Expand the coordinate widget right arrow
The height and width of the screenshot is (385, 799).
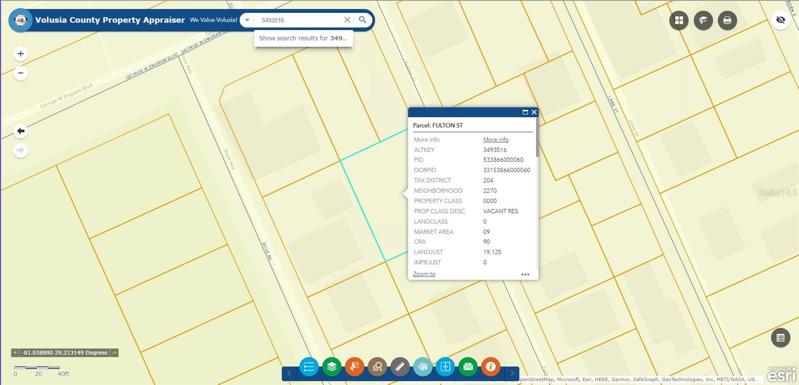(x=115, y=352)
